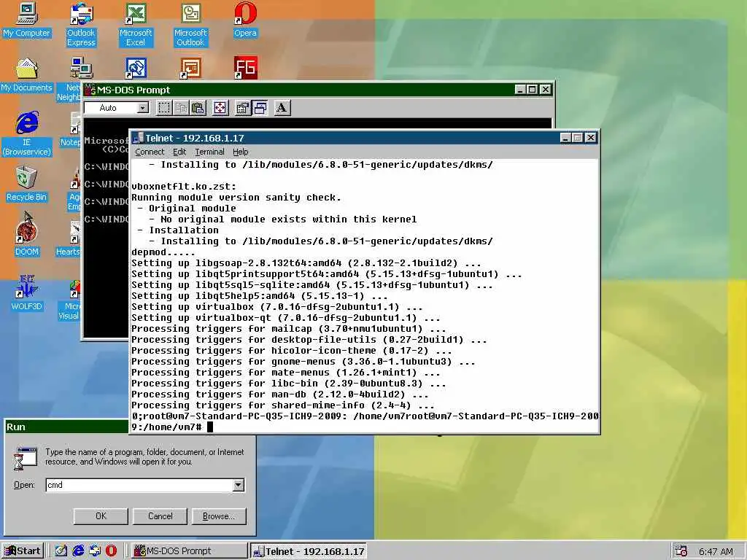Open the My Documents folder icon
747x560 pixels.
click(x=26, y=75)
